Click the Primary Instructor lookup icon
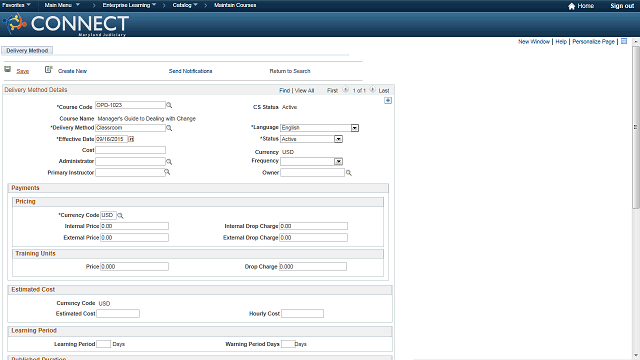Image resolution: width=640 pixels, height=360 pixels. 167,172
